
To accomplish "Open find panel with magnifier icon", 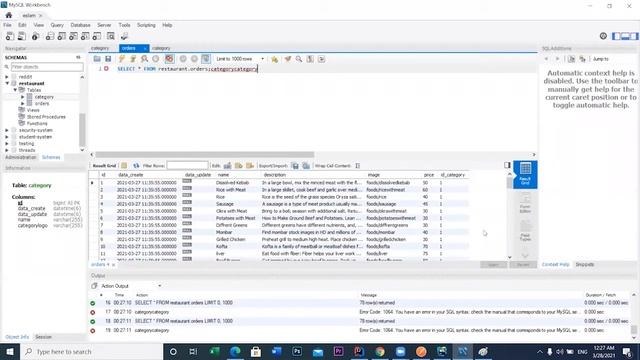I will (x=299, y=59).
